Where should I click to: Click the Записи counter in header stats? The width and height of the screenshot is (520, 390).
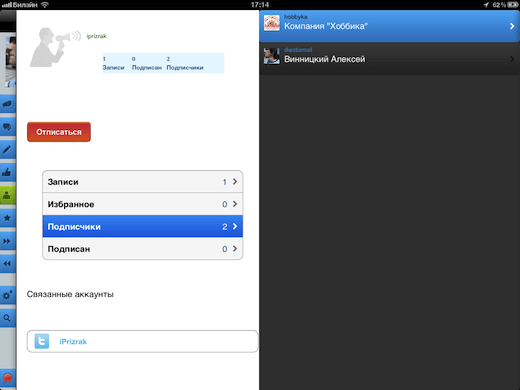point(113,63)
